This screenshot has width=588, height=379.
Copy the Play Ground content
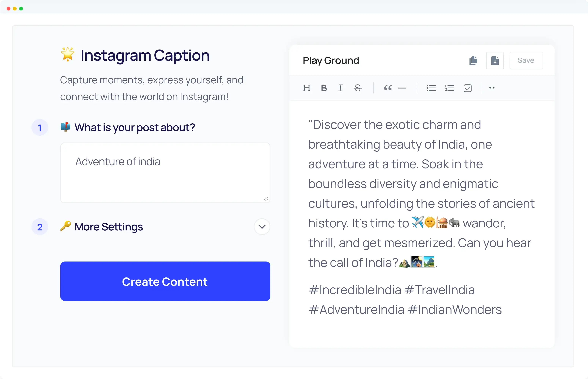(473, 60)
